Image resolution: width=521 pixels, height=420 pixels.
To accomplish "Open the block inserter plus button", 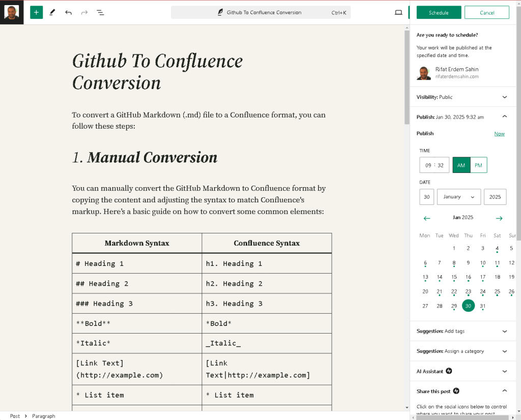I will [x=36, y=13].
